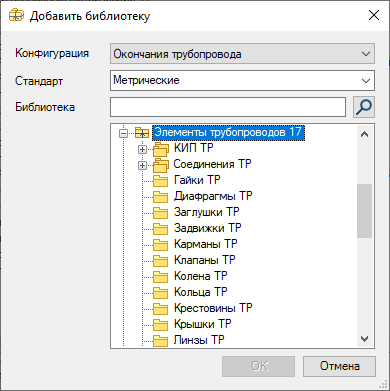The image size is (390, 391).
Task: Click the КИП ТР stacked folder icon
Action: point(161,149)
